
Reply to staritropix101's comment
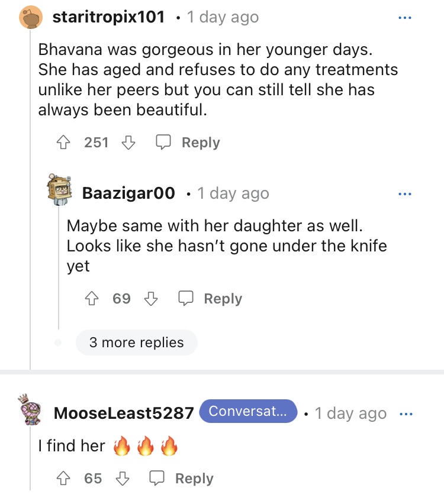click(188, 143)
